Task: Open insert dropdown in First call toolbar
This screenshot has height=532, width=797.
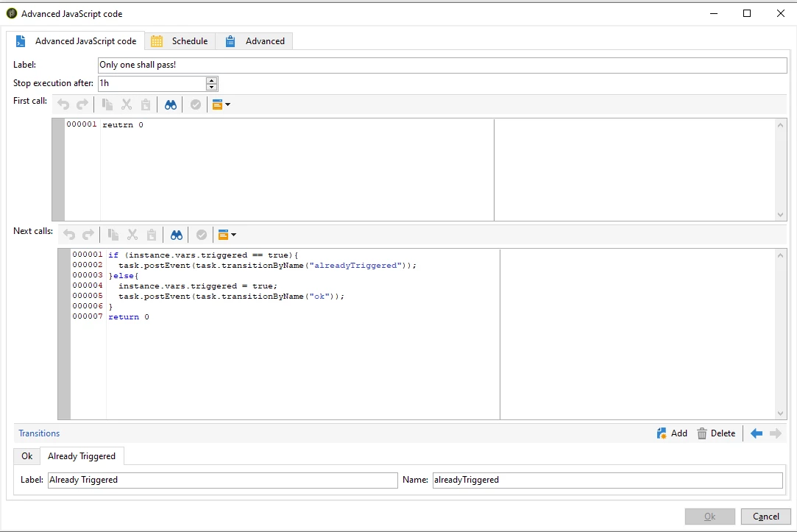Action: tap(221, 104)
